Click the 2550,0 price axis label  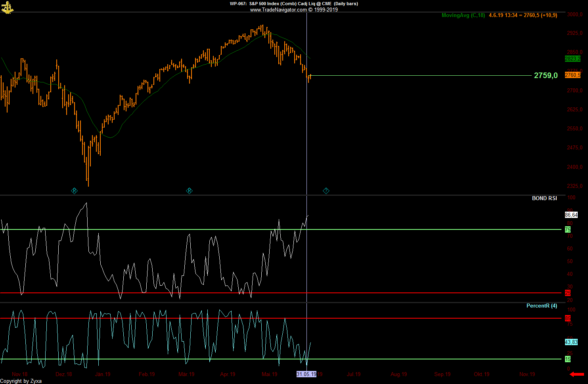point(575,128)
